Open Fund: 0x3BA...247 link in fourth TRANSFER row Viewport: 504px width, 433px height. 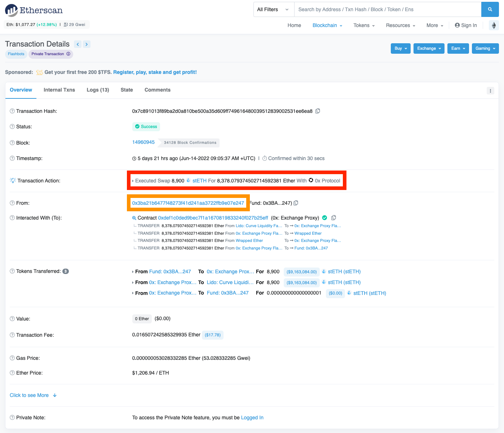(x=311, y=248)
